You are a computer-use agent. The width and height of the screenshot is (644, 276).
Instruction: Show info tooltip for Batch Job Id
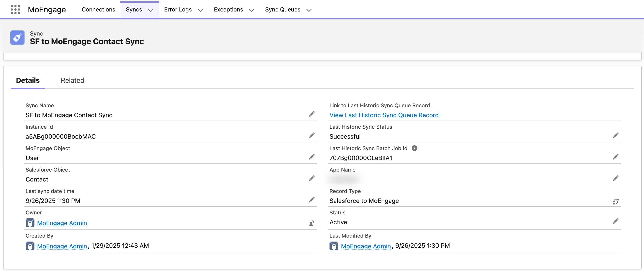(x=414, y=148)
